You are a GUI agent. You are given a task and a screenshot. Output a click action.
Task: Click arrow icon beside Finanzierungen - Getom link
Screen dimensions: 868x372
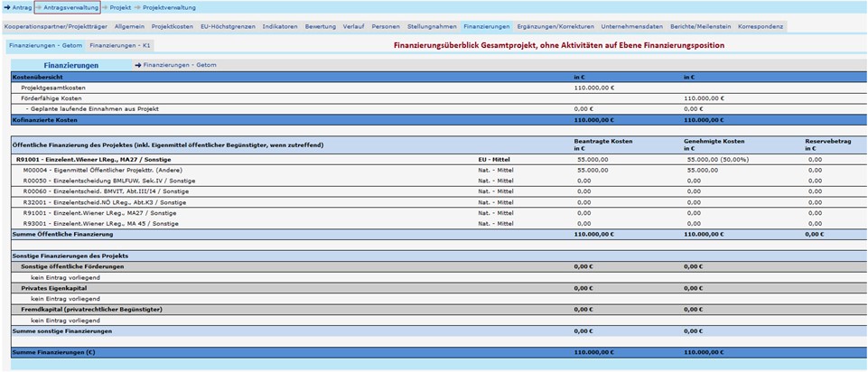[x=137, y=65]
